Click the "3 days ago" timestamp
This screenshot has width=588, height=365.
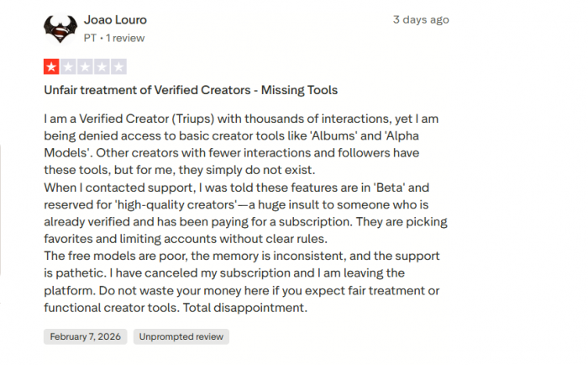(x=421, y=19)
